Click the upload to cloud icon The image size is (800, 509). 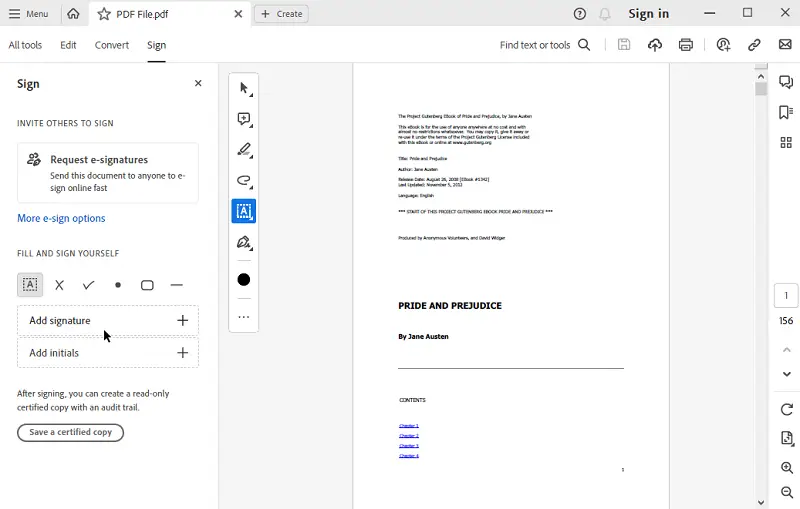click(x=655, y=45)
